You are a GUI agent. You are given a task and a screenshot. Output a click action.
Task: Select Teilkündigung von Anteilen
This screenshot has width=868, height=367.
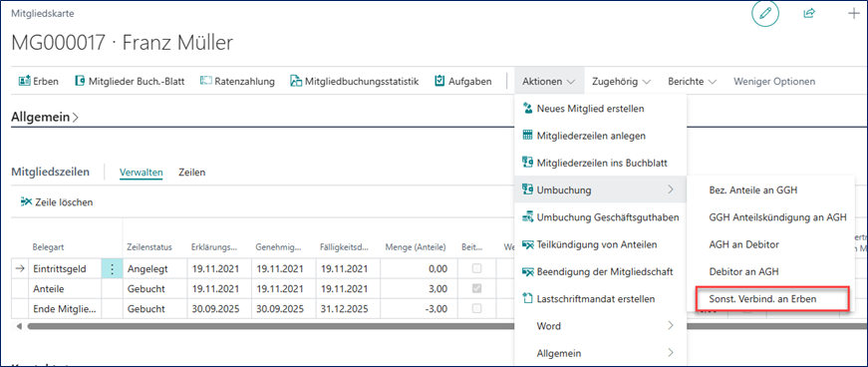601,244
